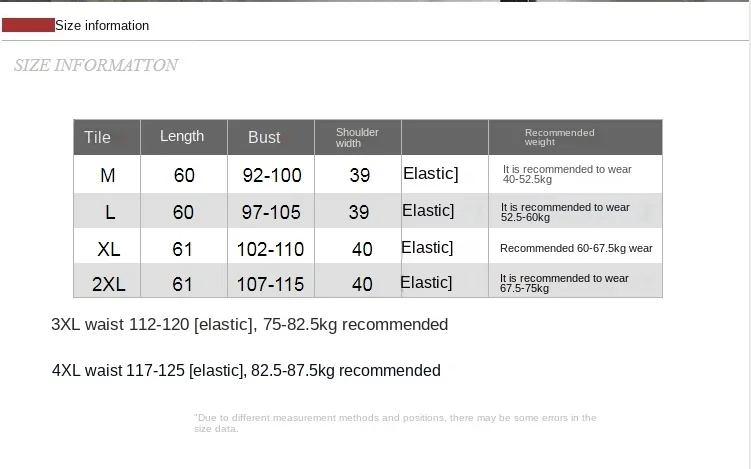Select the SIZE INFORMATTON italic title
Viewport: 751px width, 469px height.
pos(96,65)
